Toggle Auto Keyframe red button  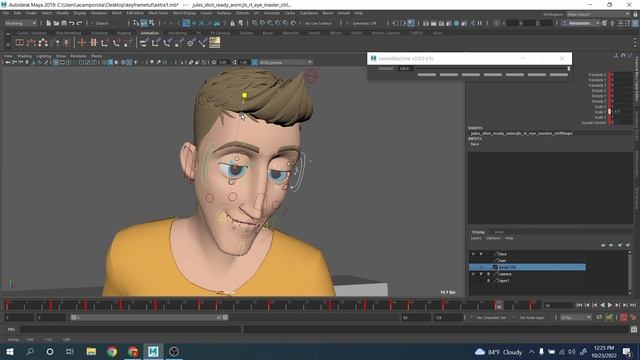[x=624, y=318]
